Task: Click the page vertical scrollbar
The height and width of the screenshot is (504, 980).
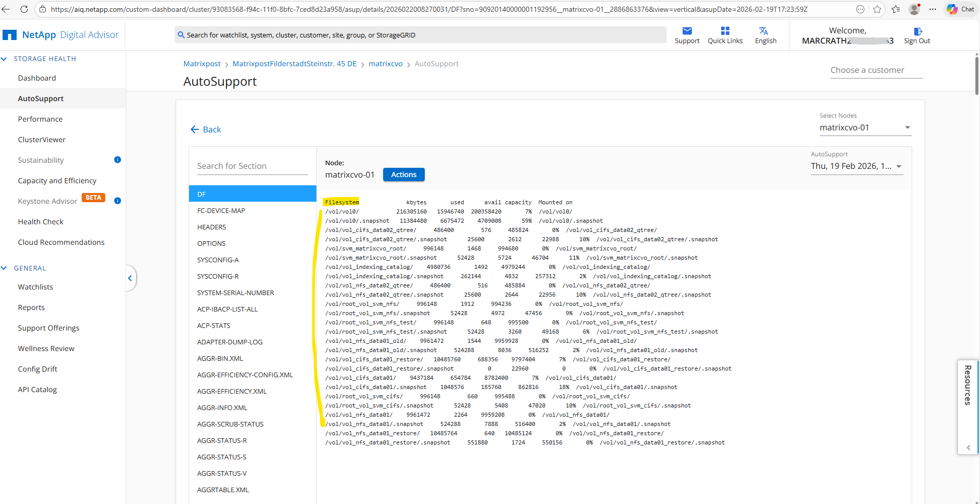Action: (x=976, y=75)
